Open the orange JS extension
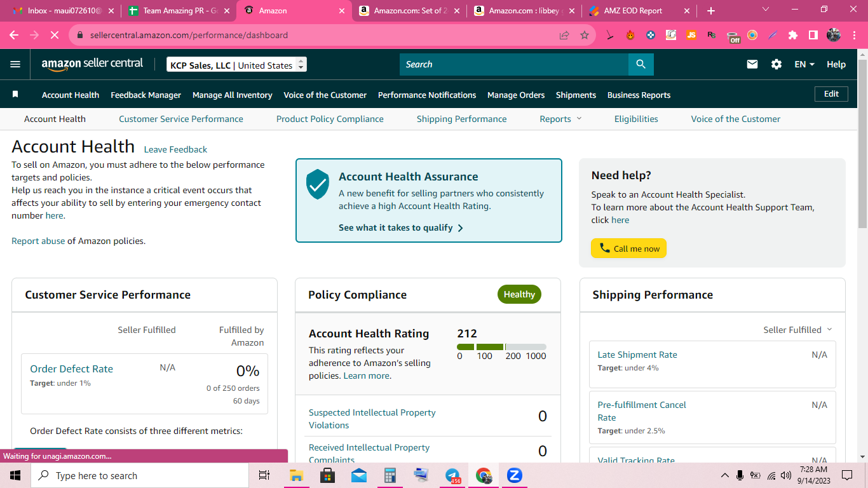Image resolution: width=868 pixels, height=488 pixels. click(x=691, y=35)
